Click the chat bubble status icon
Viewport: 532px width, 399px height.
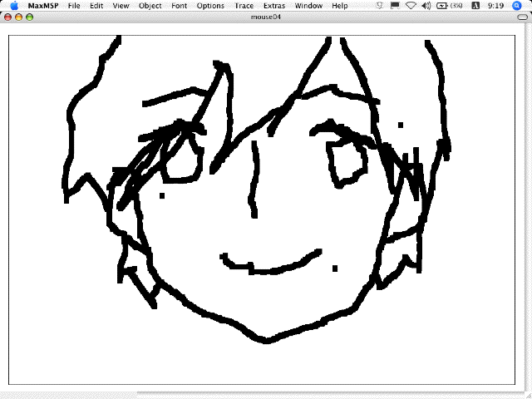(380, 6)
